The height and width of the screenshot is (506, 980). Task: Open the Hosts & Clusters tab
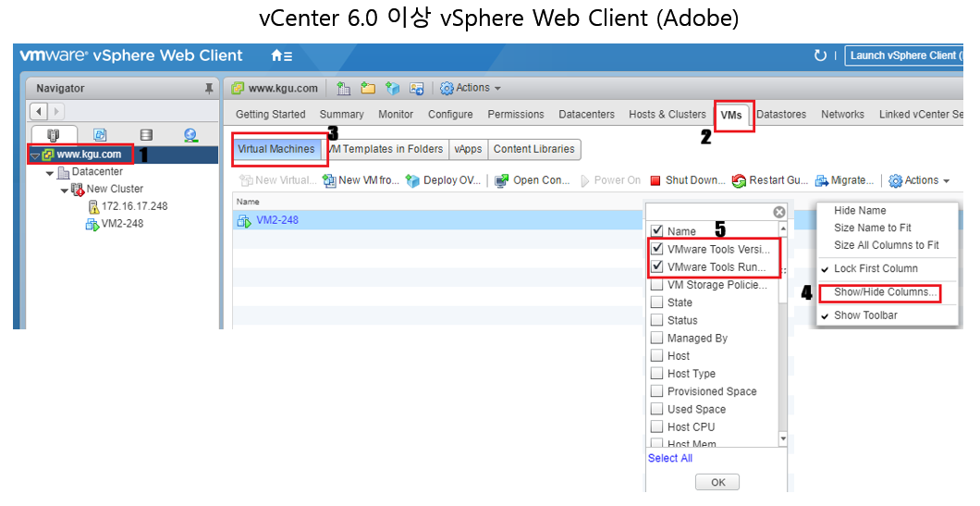tap(667, 115)
